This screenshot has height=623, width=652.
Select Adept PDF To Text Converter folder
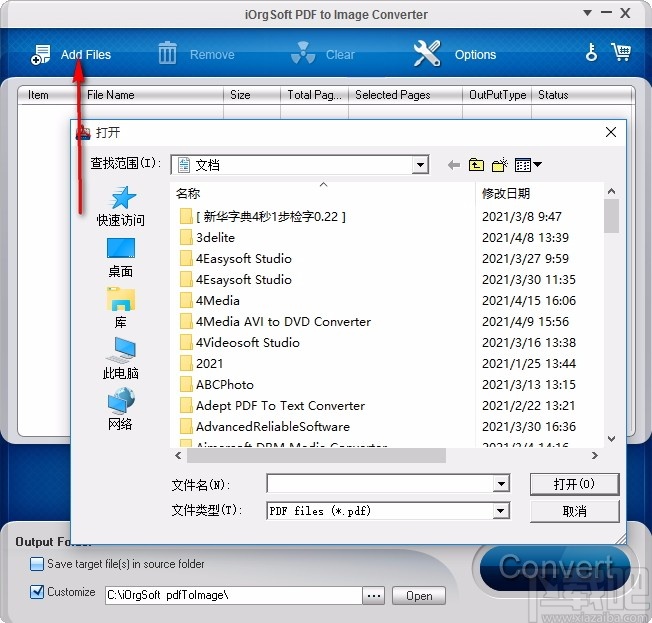click(280, 405)
